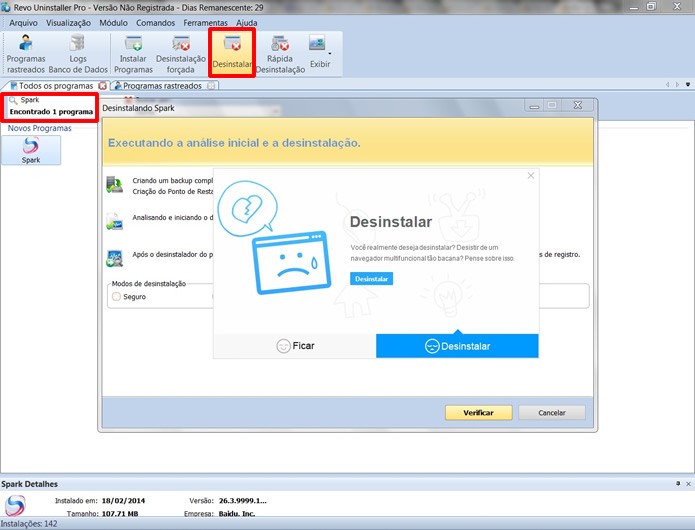Viewport: 695px width, 530px height.
Task: Click the Desinstalar toolbar button
Action: pos(232,53)
